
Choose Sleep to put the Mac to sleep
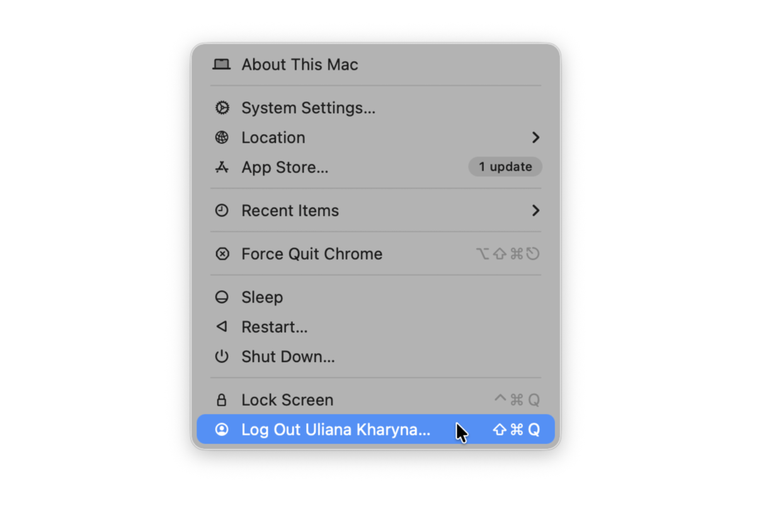(x=262, y=297)
